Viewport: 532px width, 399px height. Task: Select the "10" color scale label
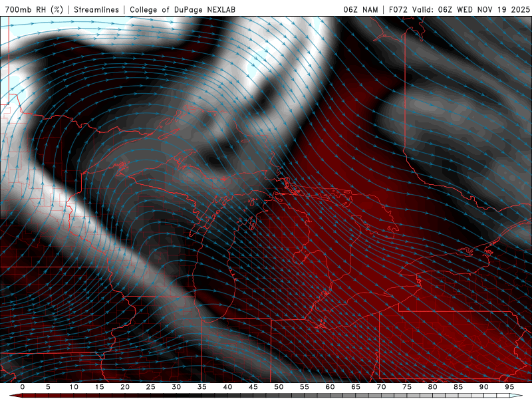tap(74, 387)
